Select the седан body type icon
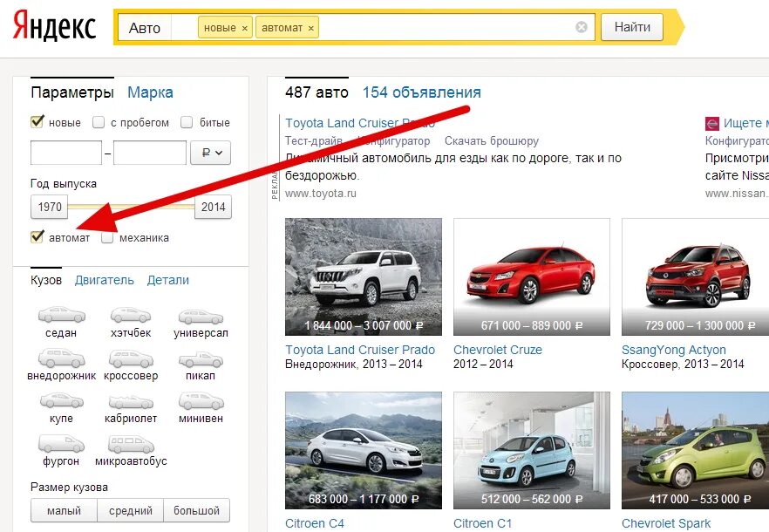769x532 pixels. 61,315
